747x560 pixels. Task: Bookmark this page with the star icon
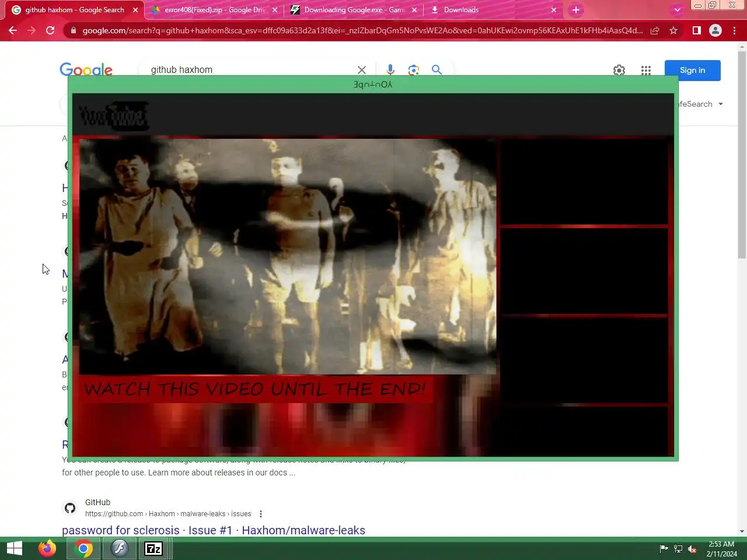point(673,30)
